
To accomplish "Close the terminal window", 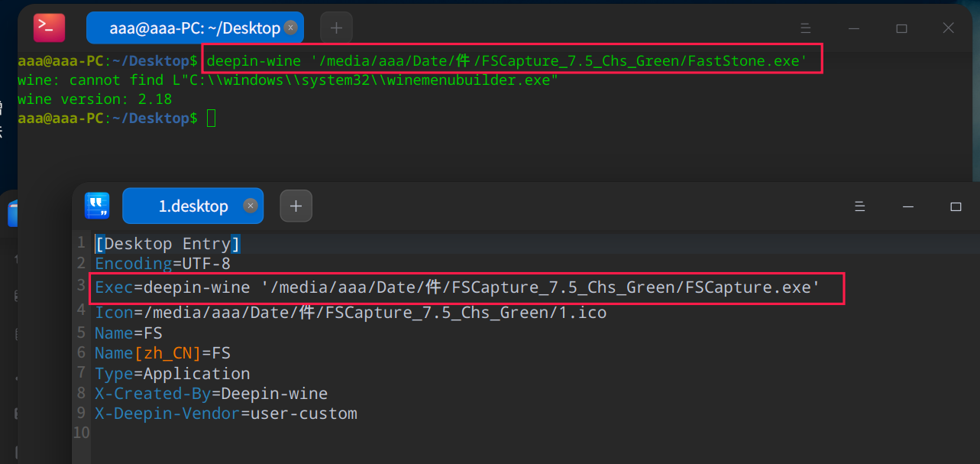I will click(949, 28).
